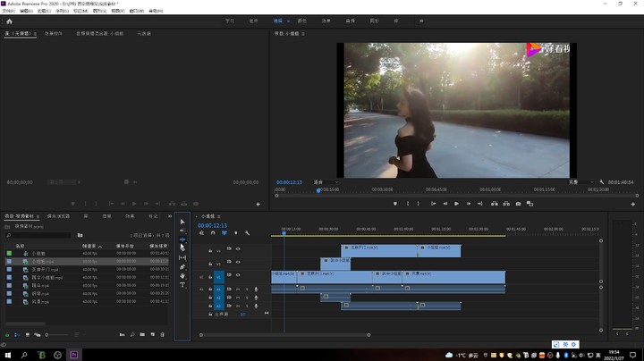This screenshot has height=361, width=644.
Task: Open the timeline sequence panel menu icon
Action: (x=219, y=216)
